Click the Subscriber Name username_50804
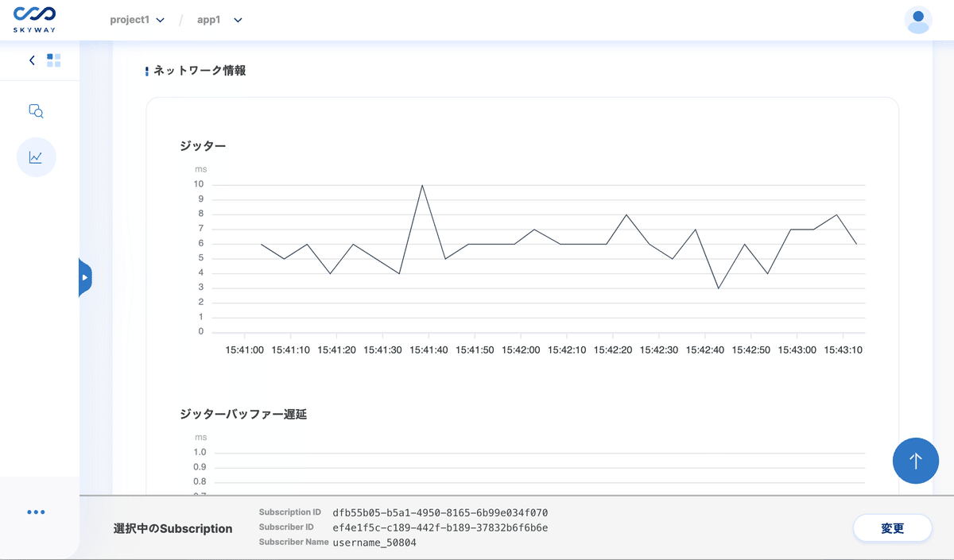954x560 pixels. 374,543
